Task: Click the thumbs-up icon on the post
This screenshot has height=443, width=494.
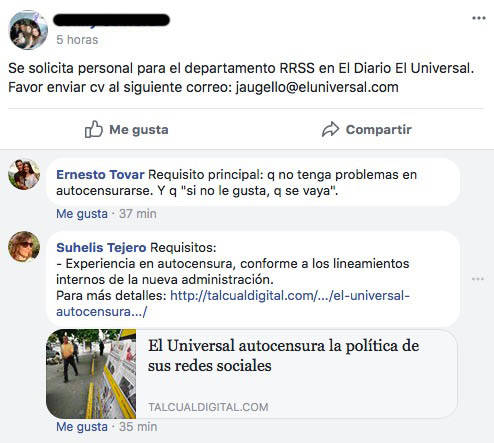Action: point(93,129)
